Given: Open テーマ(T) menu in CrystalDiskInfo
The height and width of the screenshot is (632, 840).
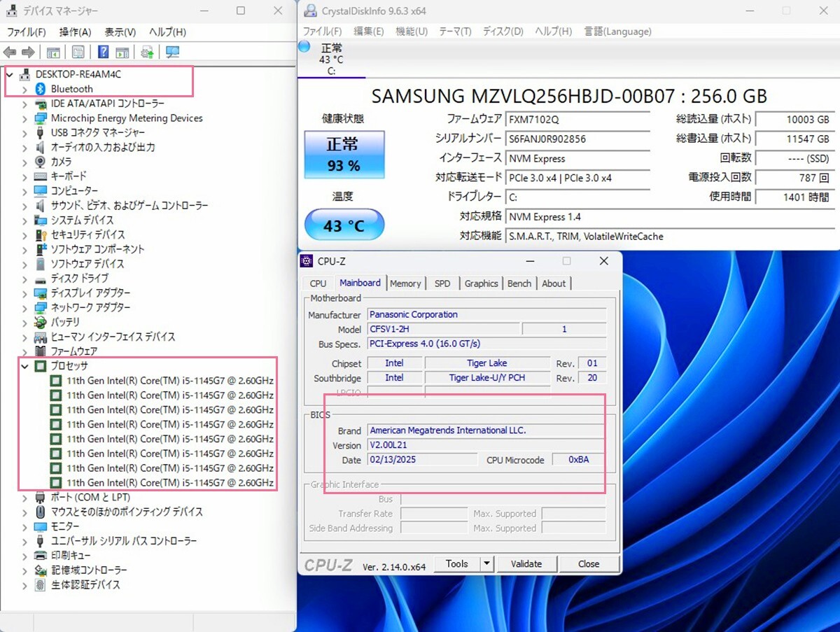Looking at the screenshot, I should [x=455, y=31].
